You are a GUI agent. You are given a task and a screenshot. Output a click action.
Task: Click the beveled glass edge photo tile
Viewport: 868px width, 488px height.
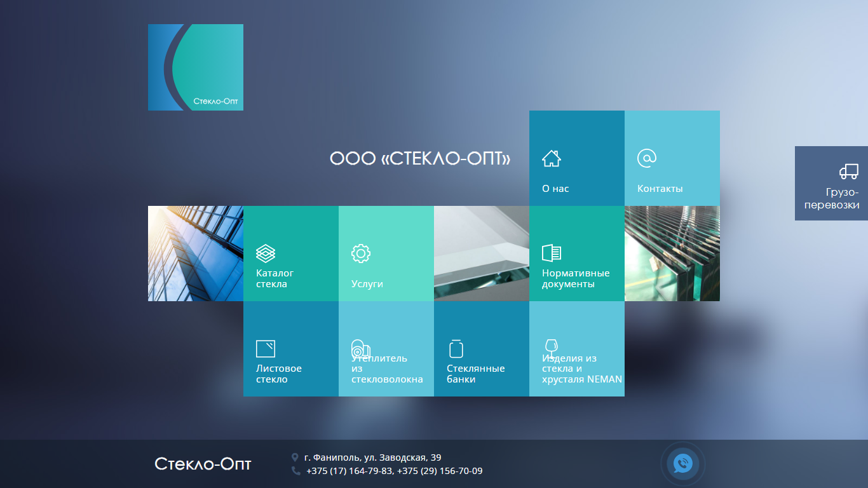482,254
